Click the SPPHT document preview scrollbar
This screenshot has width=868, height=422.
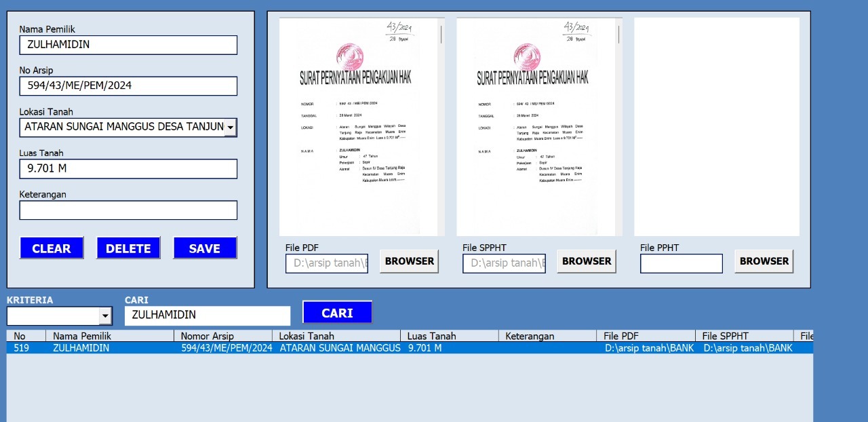pos(618,34)
